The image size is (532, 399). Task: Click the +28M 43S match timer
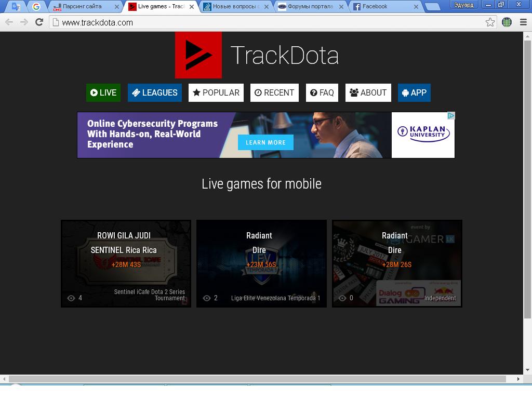(126, 264)
